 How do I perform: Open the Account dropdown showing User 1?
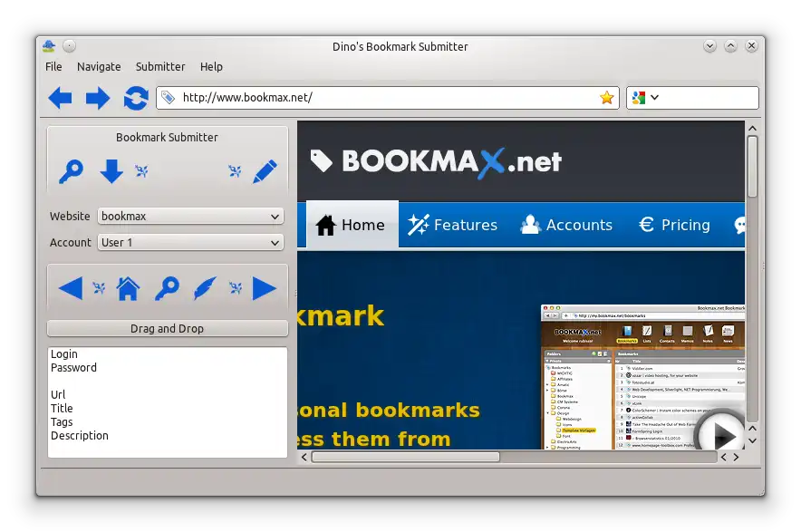point(190,242)
